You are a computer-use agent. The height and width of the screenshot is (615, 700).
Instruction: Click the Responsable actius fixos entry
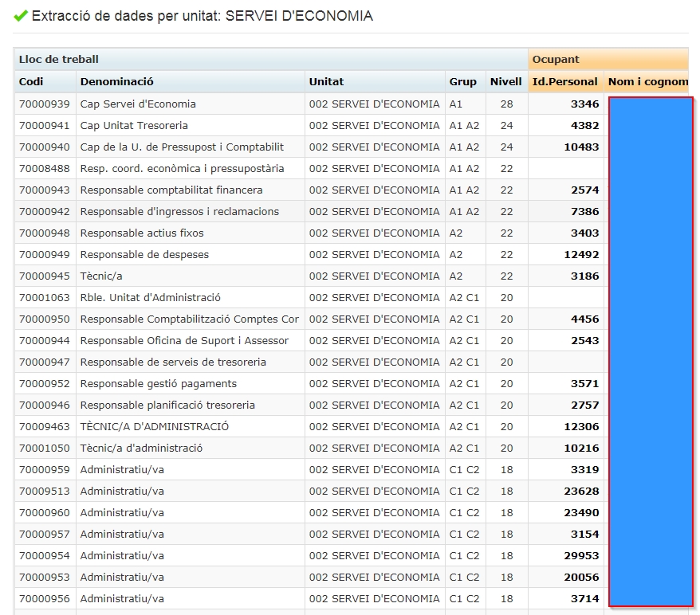click(142, 233)
